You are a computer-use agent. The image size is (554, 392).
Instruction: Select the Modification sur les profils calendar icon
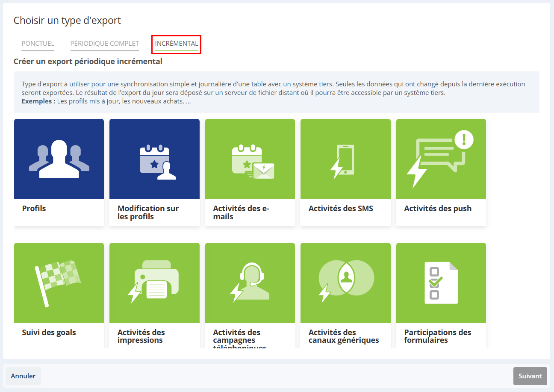pyautogui.click(x=158, y=162)
